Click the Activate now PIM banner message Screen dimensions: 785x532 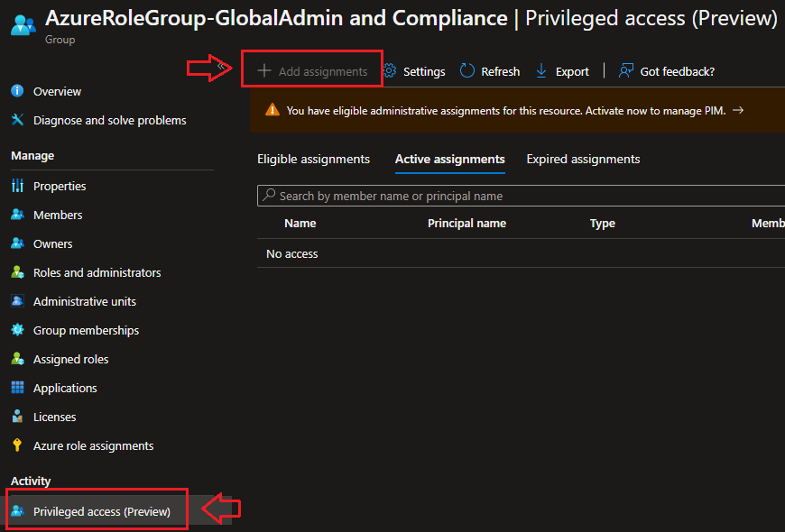505,111
